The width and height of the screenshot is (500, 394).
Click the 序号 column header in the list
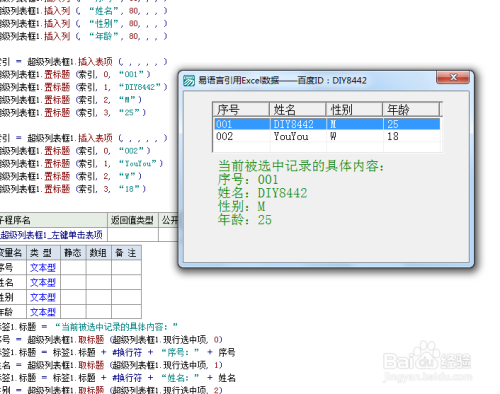[x=241, y=109]
